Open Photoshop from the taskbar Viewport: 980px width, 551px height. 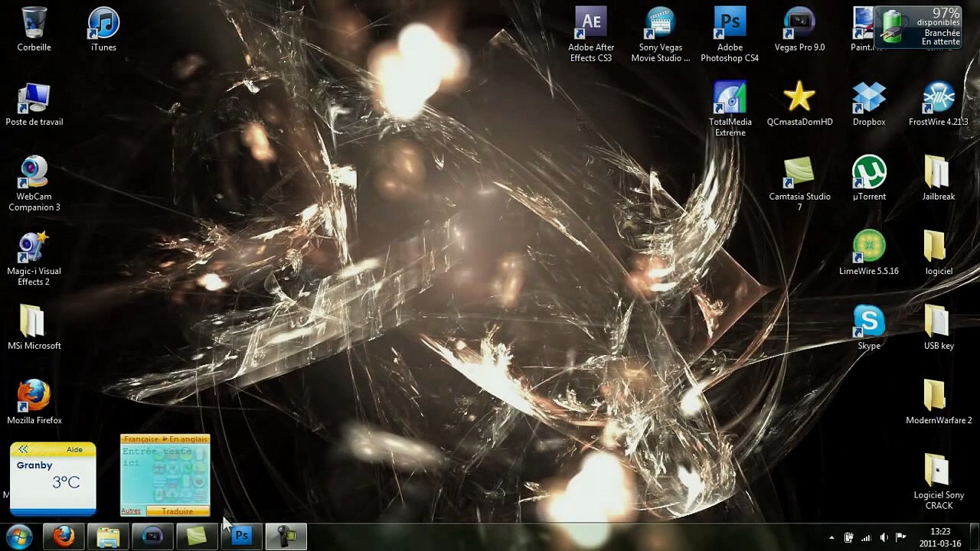(241, 537)
